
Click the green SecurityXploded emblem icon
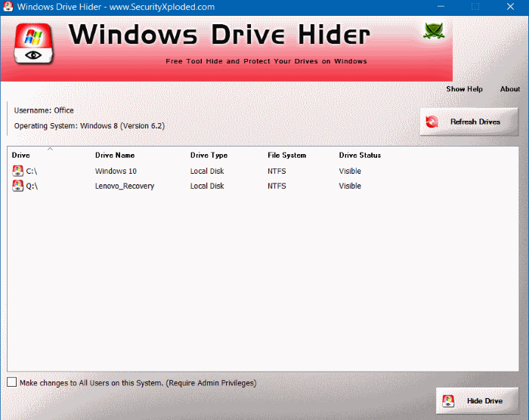435,32
